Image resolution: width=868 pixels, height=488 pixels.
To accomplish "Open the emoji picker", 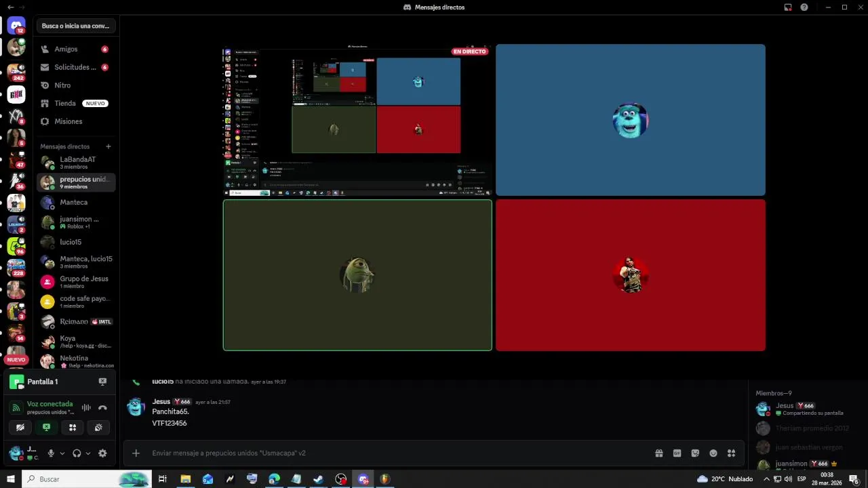I will [713, 453].
